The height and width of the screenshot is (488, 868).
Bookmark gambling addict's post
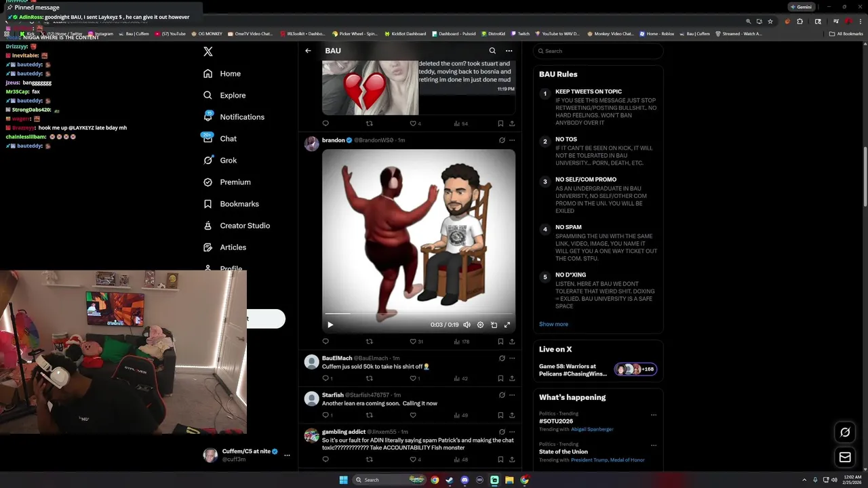pos(500,460)
